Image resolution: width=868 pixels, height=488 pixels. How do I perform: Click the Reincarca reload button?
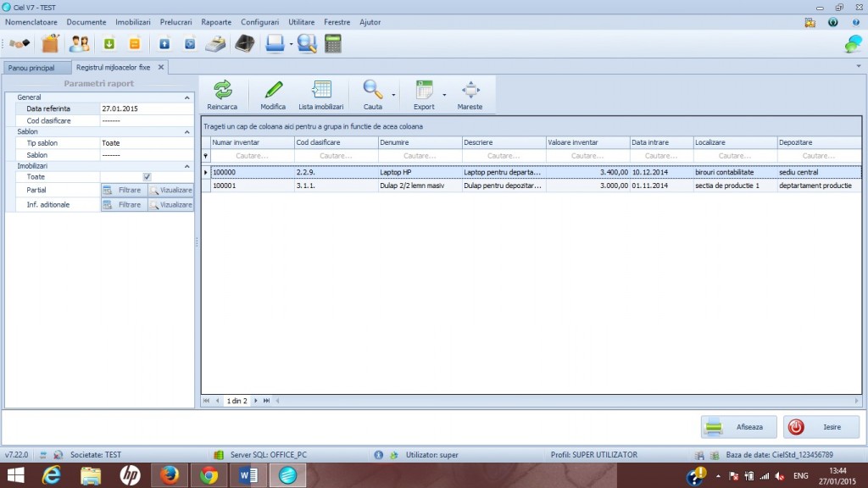pos(222,95)
